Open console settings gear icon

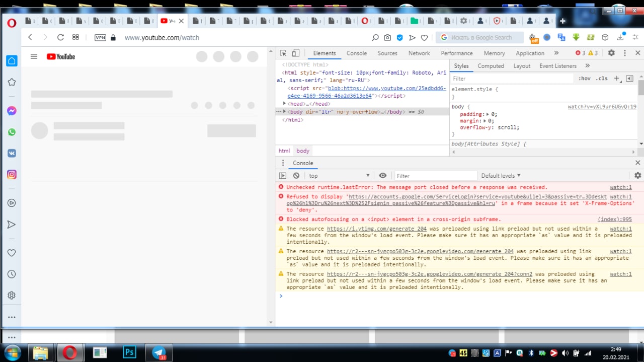click(x=637, y=176)
